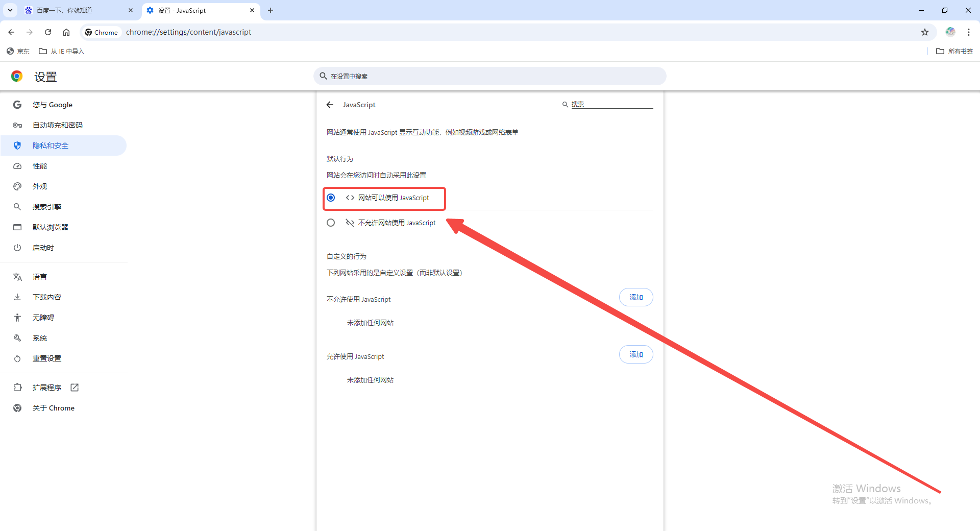Open 搜索引擎 settings section
This screenshot has width=980, height=531.
(63, 207)
